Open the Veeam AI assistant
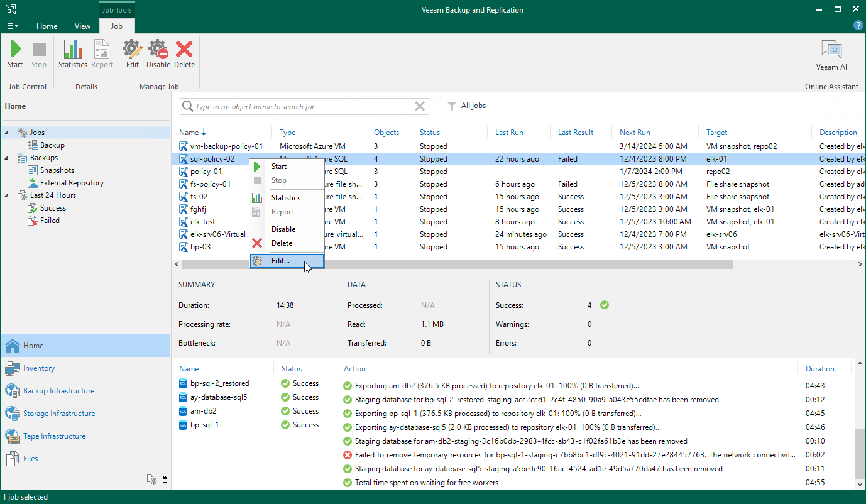 (831, 55)
